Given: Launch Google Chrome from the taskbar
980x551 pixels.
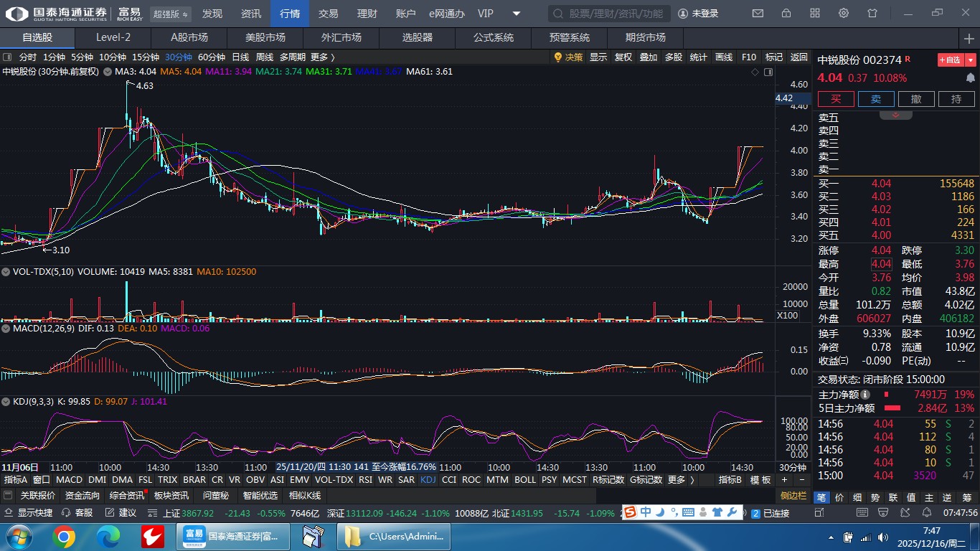Looking at the screenshot, I should [x=63, y=537].
